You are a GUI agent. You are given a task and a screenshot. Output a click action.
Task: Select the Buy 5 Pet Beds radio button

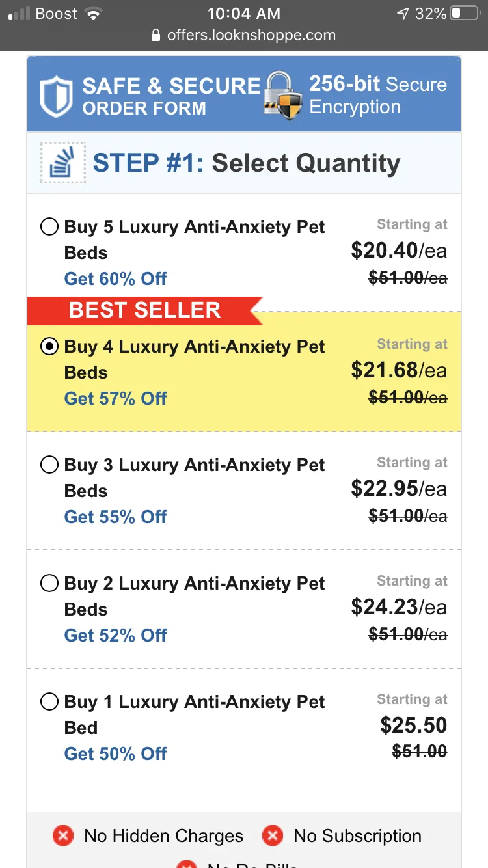(x=49, y=227)
